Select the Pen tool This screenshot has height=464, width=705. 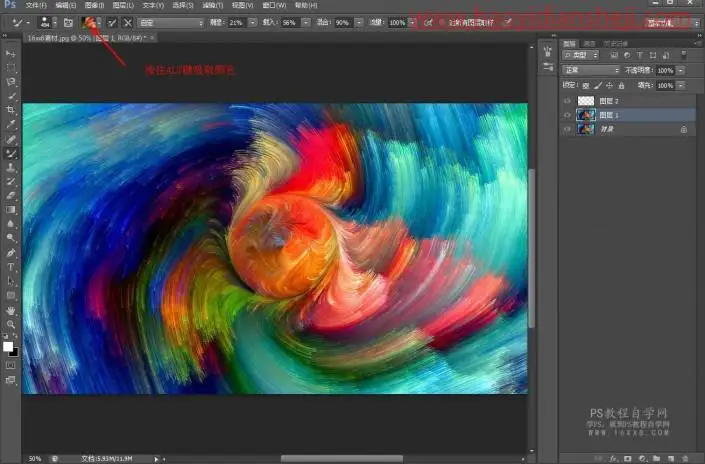point(10,253)
